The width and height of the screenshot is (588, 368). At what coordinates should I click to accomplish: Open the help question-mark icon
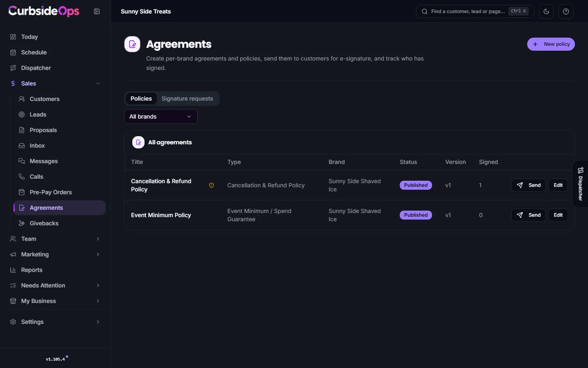point(566,11)
